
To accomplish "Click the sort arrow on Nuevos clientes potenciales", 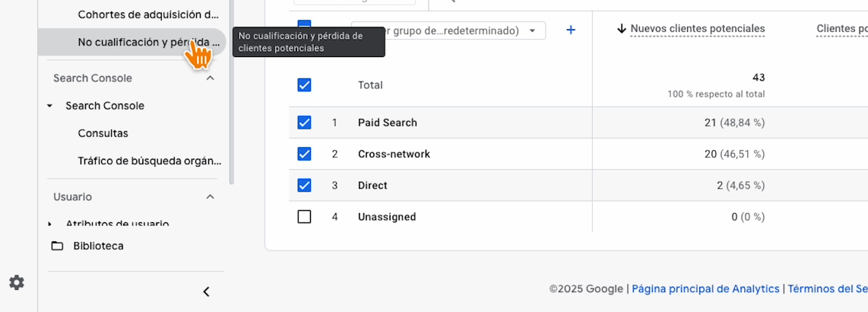I will [x=621, y=29].
